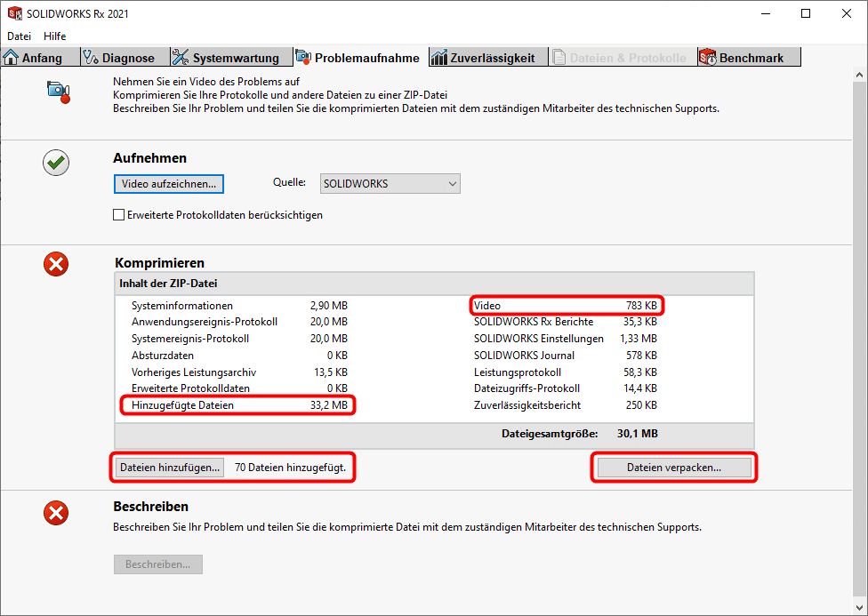Image resolution: width=868 pixels, height=616 pixels.
Task: Select the Video entry in ZIP contents
Action: 566,306
